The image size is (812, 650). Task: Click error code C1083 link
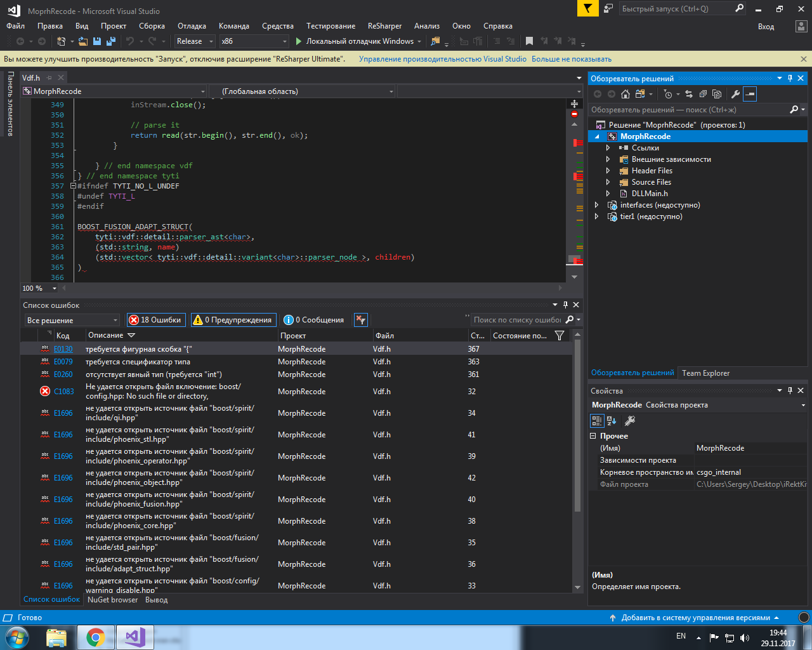coord(63,392)
